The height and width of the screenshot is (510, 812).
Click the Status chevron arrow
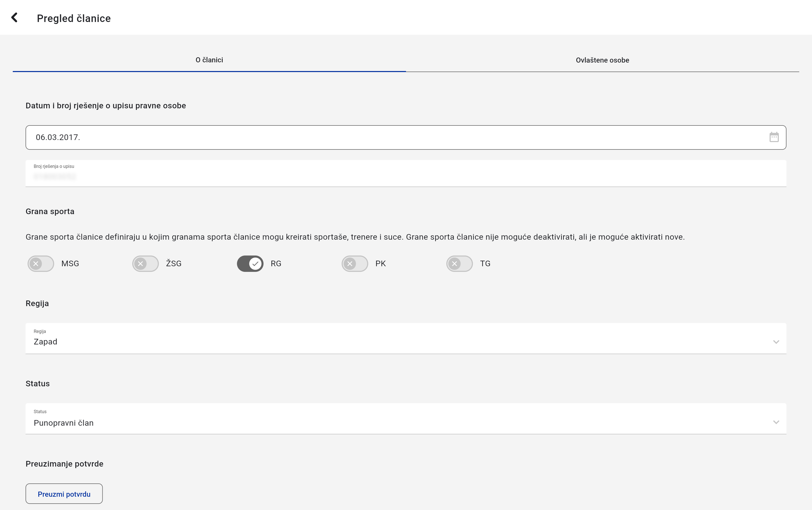776,422
